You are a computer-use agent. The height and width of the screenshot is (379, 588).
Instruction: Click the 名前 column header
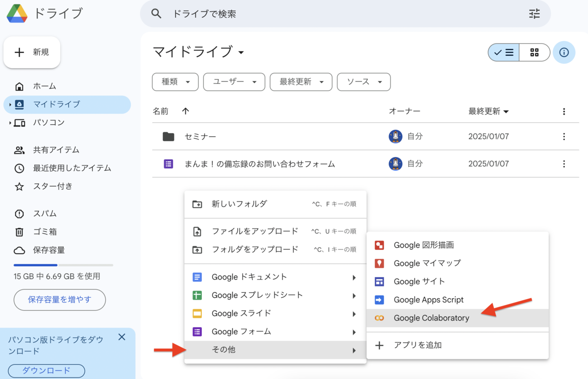[161, 111]
